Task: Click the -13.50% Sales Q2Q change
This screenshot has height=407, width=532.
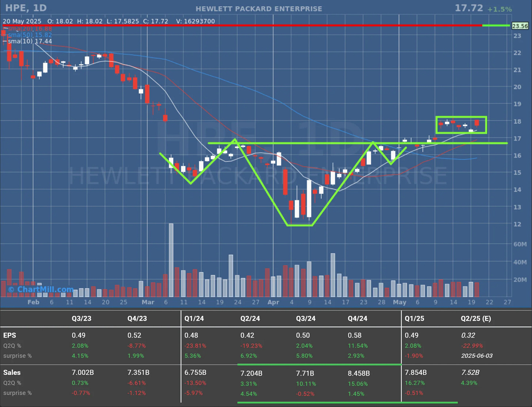Action: (195, 383)
